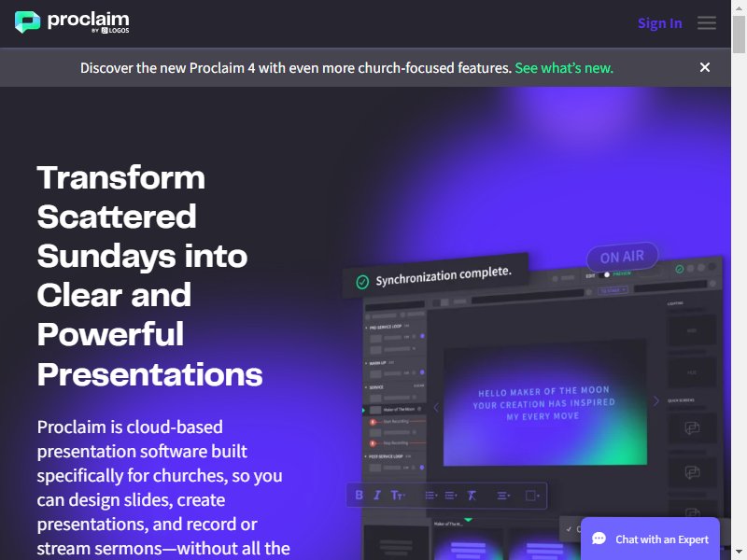Screen dimensions: 747x560
Task: Open the Sign In link
Action: point(660,22)
